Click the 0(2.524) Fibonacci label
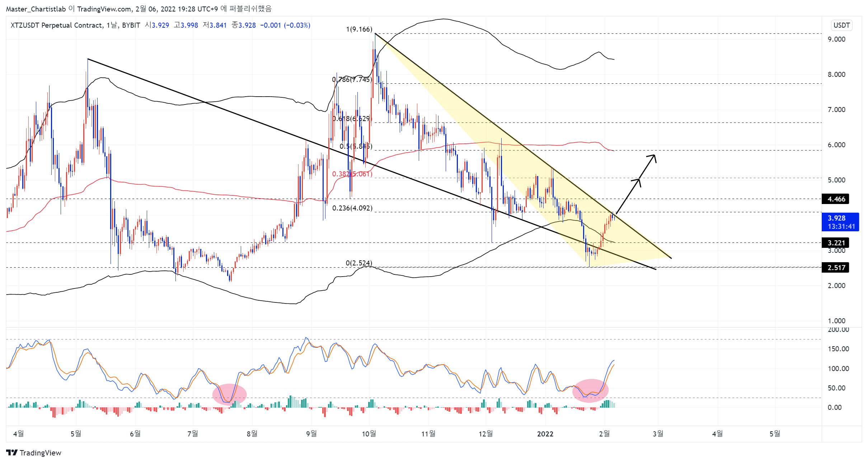 click(x=359, y=263)
